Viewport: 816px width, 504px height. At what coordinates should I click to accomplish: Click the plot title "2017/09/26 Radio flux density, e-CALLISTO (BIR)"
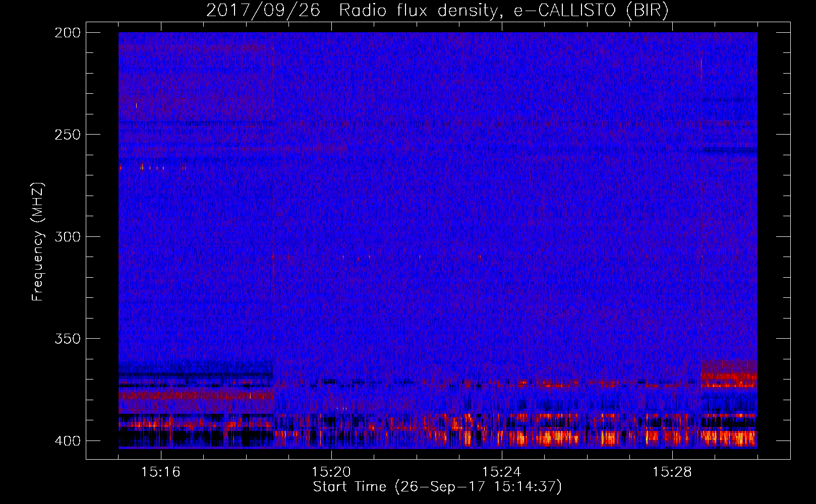(437, 11)
